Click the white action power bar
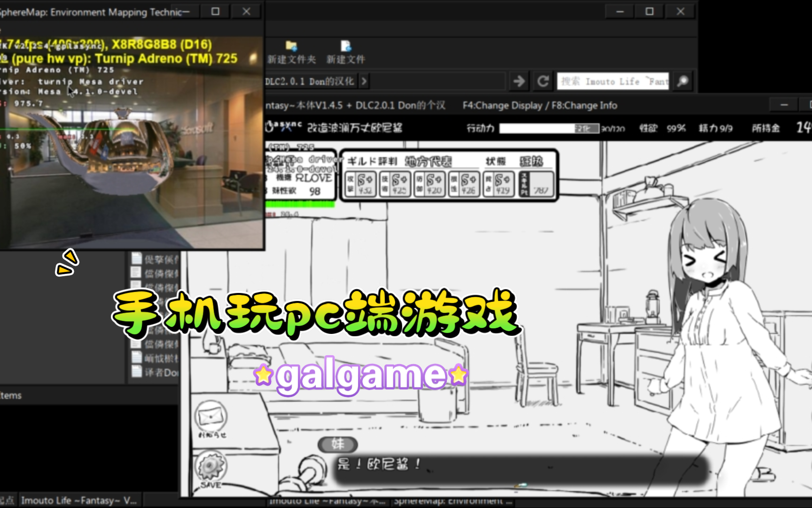This screenshot has height=508, width=812. click(549, 128)
